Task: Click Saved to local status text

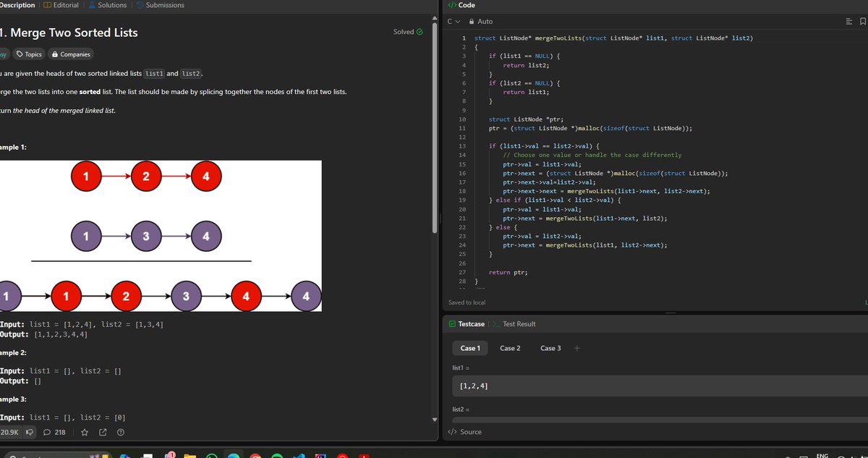Action: pyautogui.click(x=467, y=302)
